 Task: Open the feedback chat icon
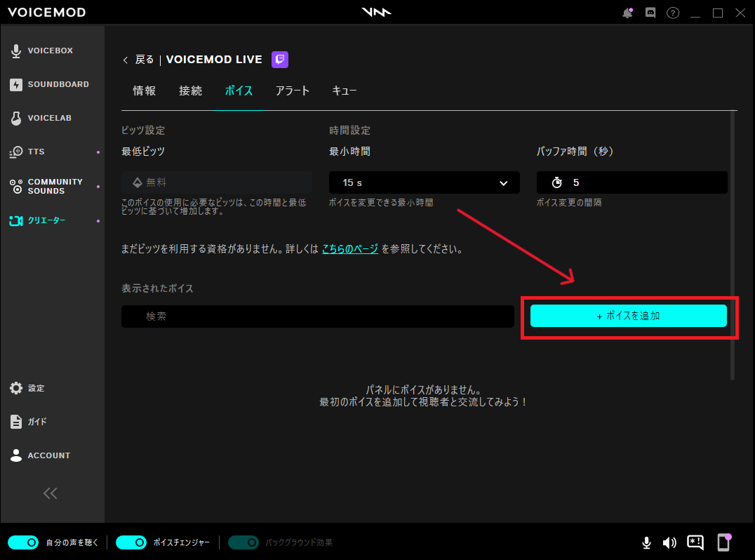(695, 542)
